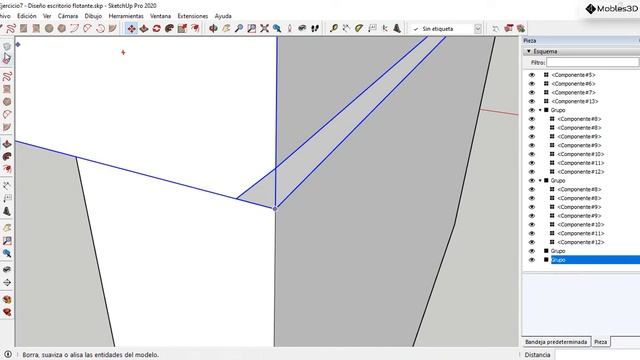Pick the Rotated Rectangle tool
Image resolution: width=640 pixels, height=360 pixels.
36,29
